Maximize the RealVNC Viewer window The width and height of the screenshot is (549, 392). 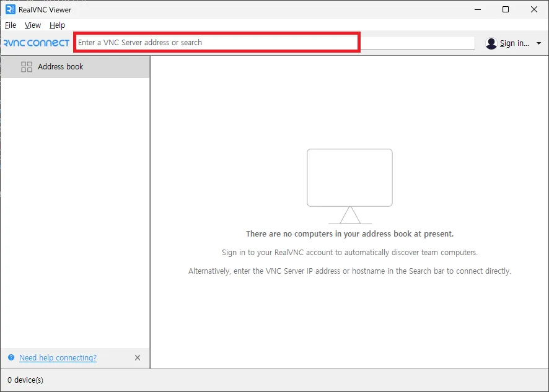click(505, 9)
